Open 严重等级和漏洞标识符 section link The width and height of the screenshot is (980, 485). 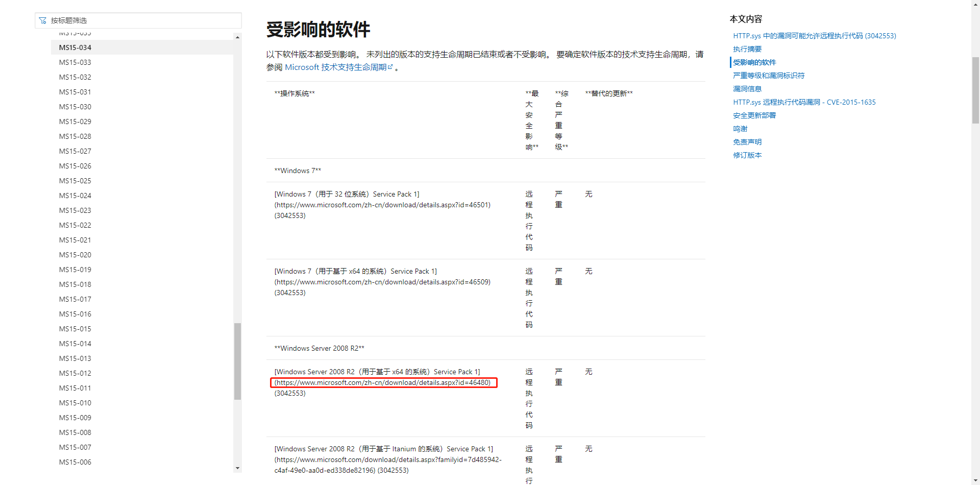point(768,75)
